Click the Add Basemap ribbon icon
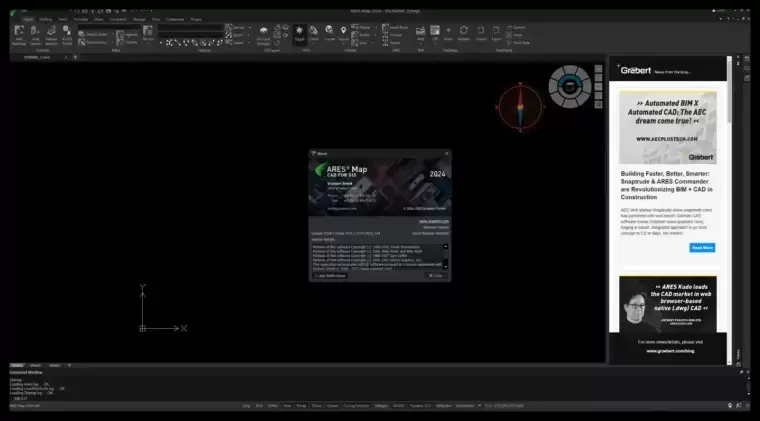 19,35
